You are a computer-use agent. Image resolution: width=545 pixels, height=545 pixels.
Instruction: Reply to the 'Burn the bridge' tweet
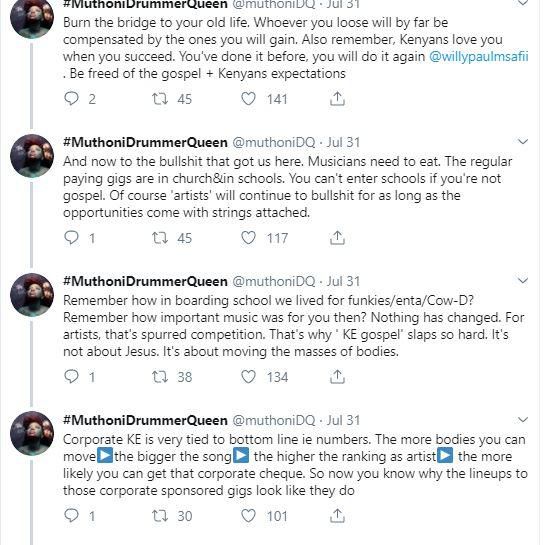point(72,99)
